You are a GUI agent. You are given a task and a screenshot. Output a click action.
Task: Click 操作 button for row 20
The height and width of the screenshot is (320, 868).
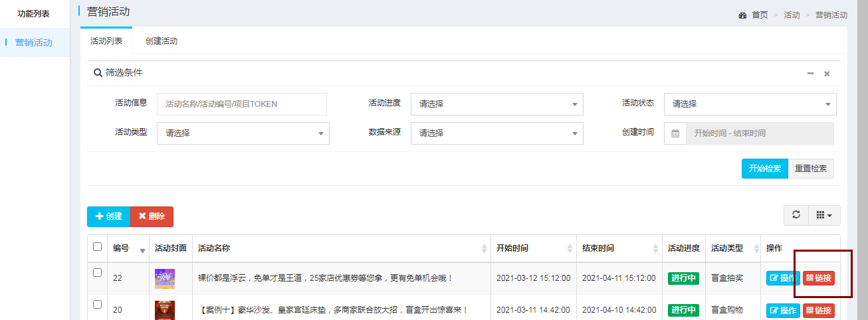(783, 310)
